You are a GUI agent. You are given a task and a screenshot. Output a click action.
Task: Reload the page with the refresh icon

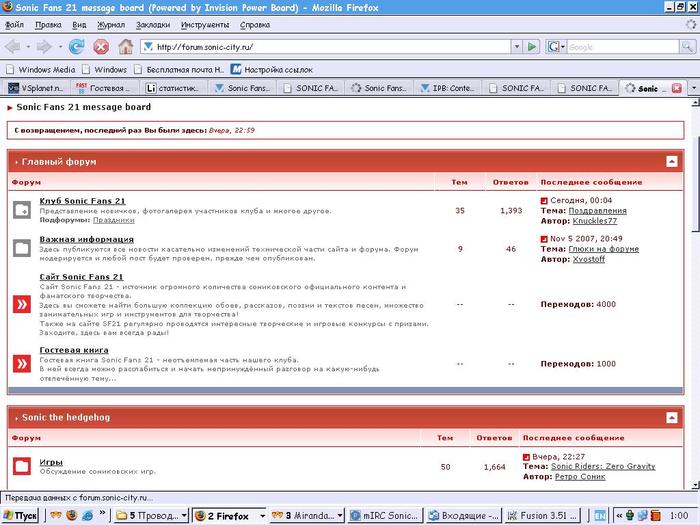(76, 46)
